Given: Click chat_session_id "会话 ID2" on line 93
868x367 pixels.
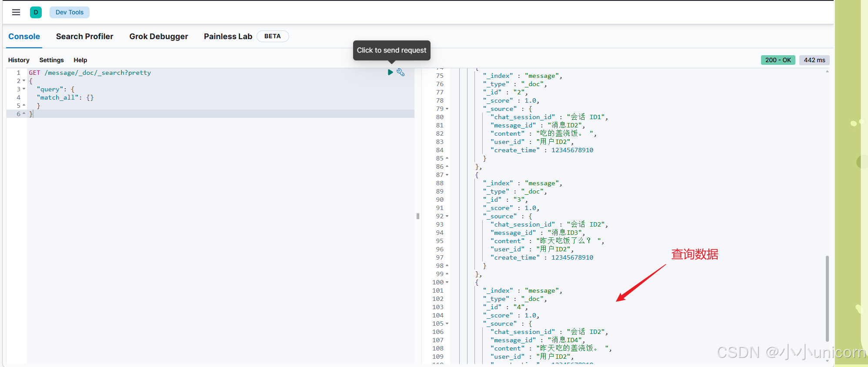Looking at the screenshot, I should [549, 224].
